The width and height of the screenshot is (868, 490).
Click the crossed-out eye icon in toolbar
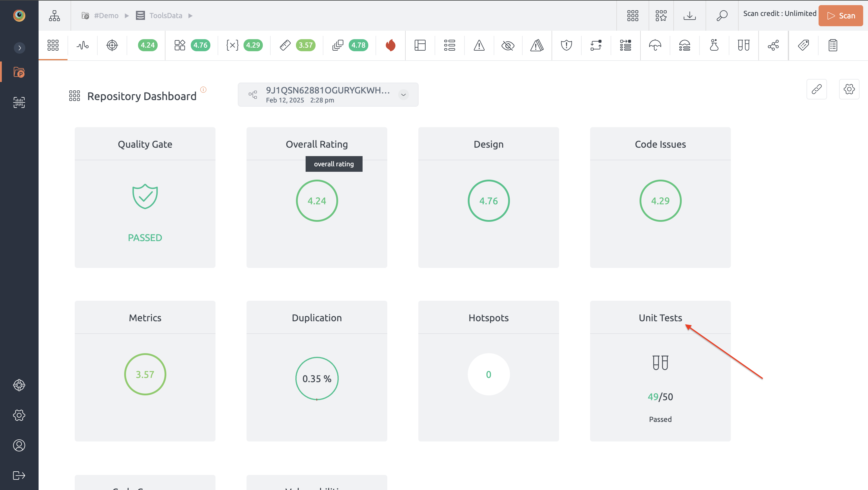[508, 45]
